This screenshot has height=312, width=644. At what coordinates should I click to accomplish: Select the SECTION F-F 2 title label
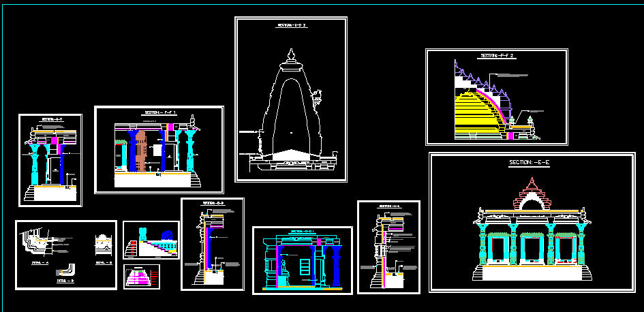497,56
